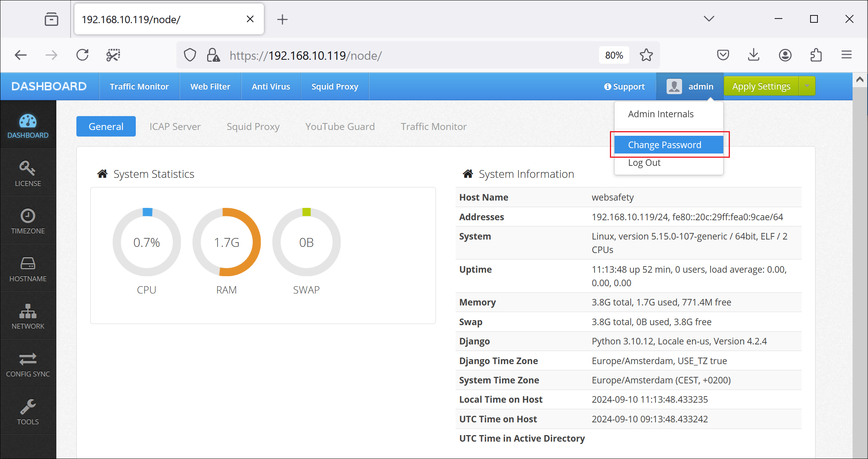Screen dimensions: 868x459
Task: Click the host name value websafety
Action: [x=613, y=197]
